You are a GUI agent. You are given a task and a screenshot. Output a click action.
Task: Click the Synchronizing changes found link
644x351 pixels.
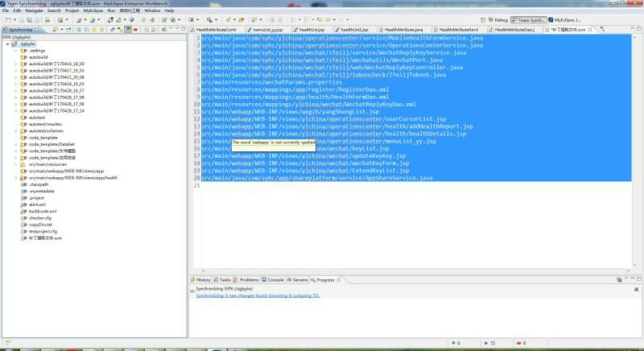(258, 295)
